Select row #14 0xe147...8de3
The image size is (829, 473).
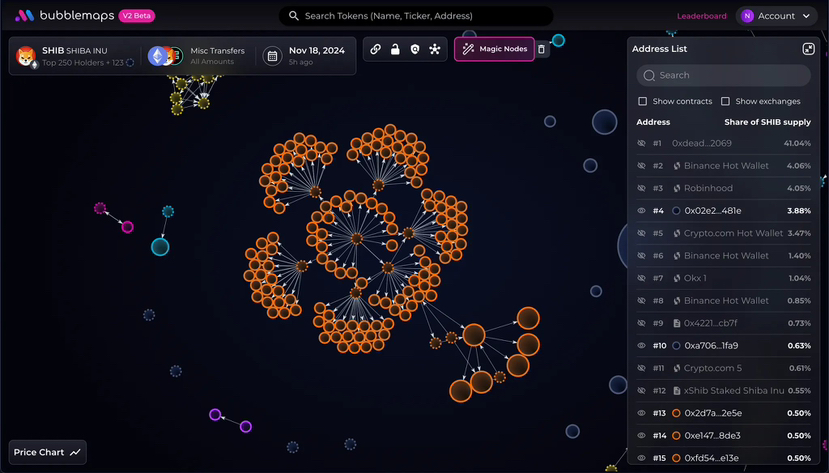tap(723, 435)
